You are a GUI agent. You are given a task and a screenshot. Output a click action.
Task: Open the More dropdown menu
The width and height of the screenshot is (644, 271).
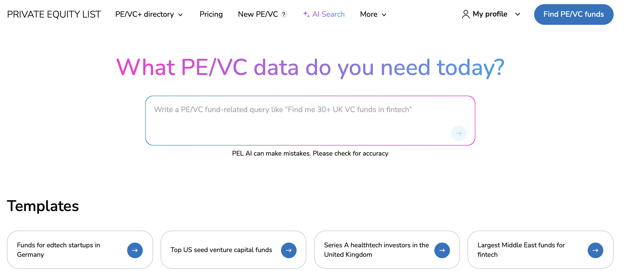coord(373,14)
